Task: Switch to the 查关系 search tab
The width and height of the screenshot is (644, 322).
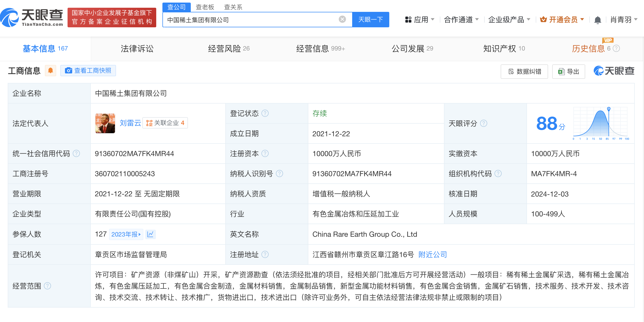Action: [233, 7]
